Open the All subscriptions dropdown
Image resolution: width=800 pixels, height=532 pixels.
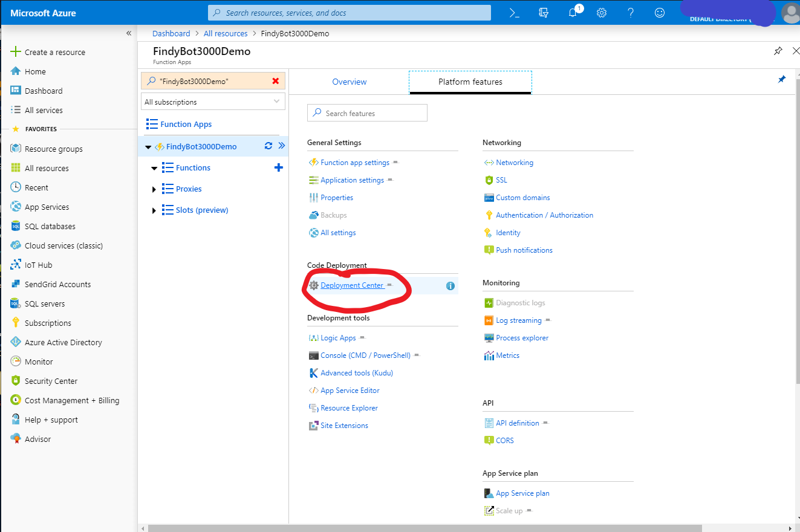213,102
